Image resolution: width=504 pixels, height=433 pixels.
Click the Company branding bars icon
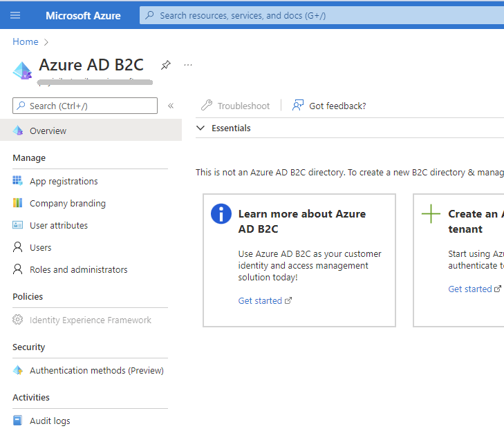tap(18, 203)
